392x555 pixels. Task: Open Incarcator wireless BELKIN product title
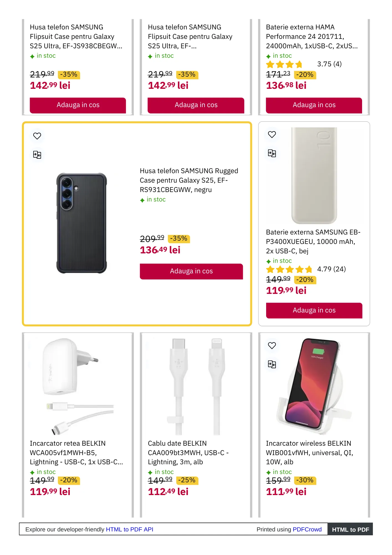point(309,453)
